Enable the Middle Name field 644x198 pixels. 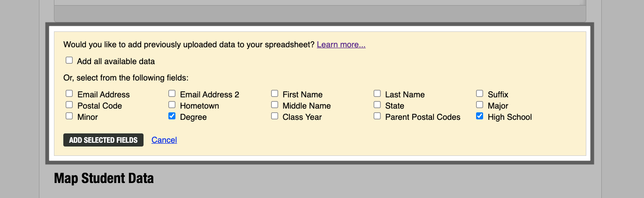point(274,105)
